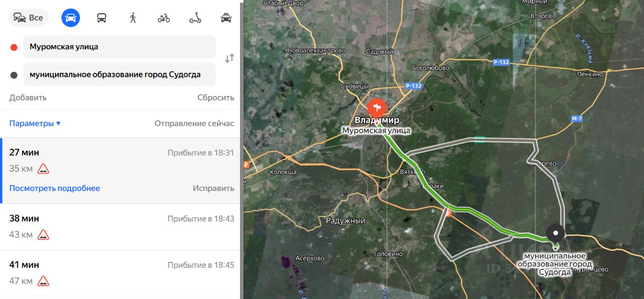Switch to public transport bus mode
The image size is (644, 299).
pyautogui.click(x=102, y=18)
